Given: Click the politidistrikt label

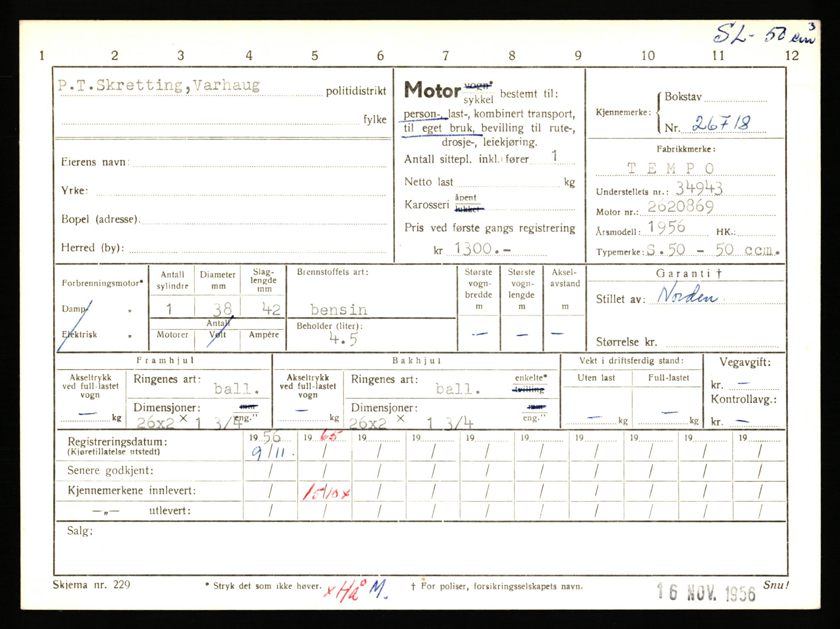Looking at the screenshot, I should click(x=356, y=91).
